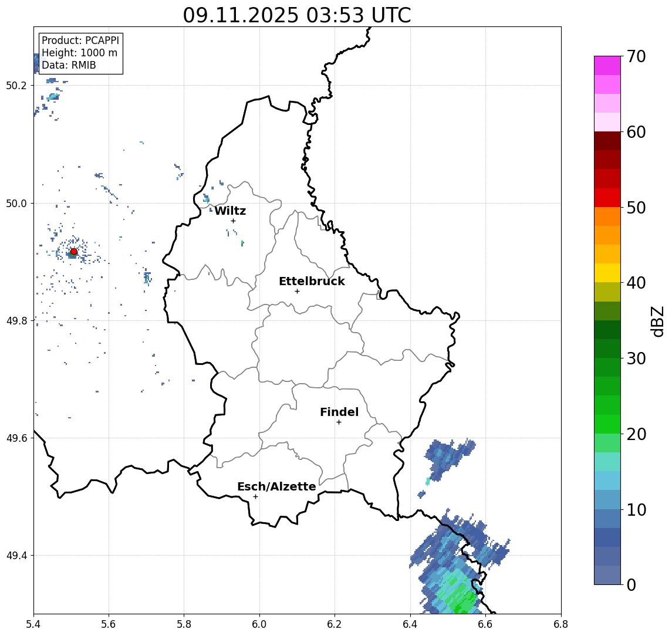Click the dark green colorbar segment above 30
Screen dimensions: 672x636
(x=607, y=349)
